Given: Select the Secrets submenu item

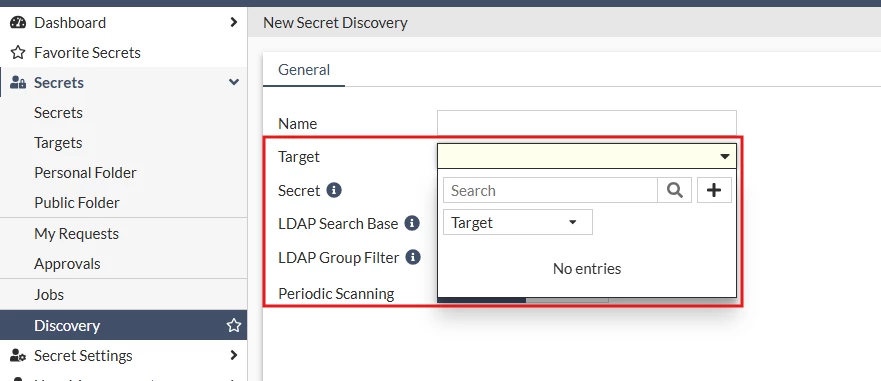Looking at the screenshot, I should coord(124,112).
